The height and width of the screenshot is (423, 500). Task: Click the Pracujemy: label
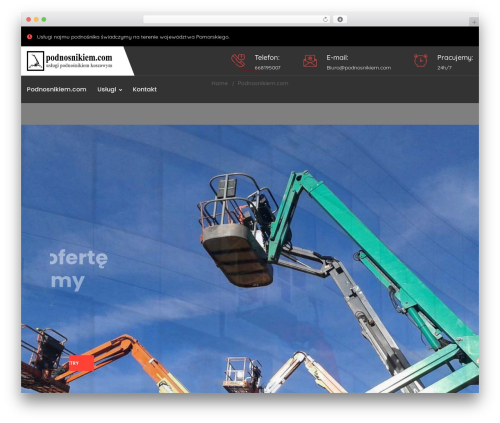[455, 58]
